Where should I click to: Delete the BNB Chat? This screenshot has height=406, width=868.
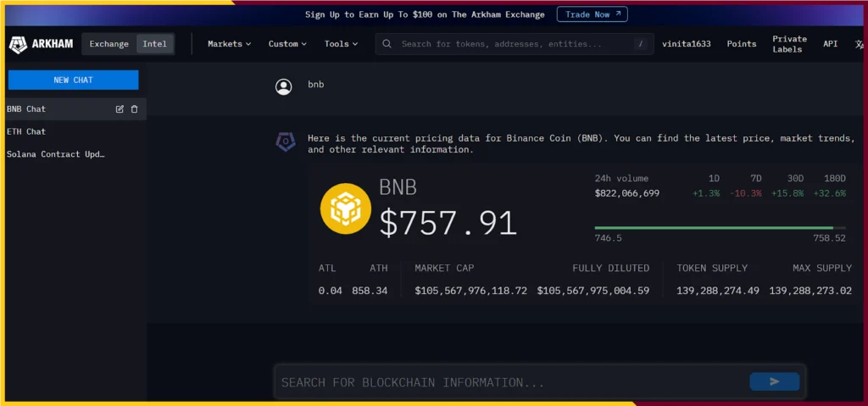[x=134, y=109]
